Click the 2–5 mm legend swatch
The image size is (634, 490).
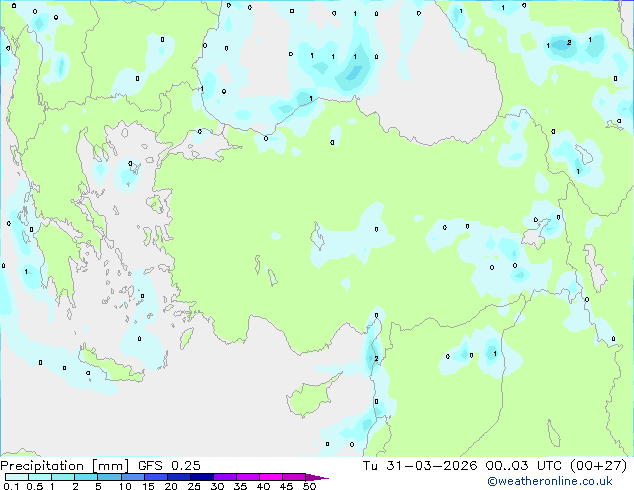86,477
